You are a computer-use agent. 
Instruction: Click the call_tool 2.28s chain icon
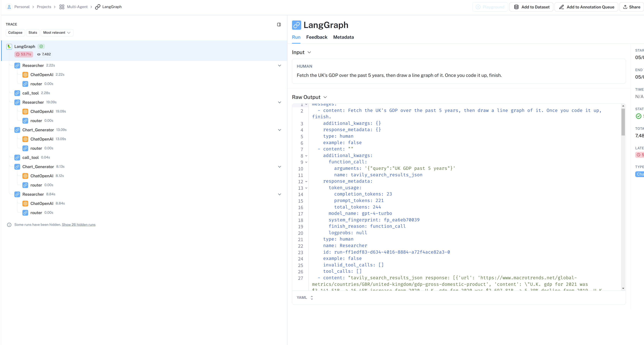coord(17,93)
